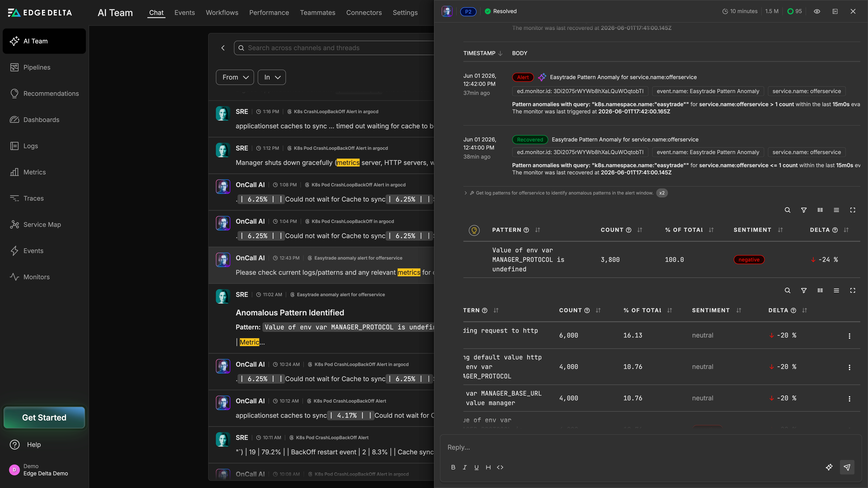
Task: Toggle the side panel layout icon in the thread header
Action: coord(835,11)
